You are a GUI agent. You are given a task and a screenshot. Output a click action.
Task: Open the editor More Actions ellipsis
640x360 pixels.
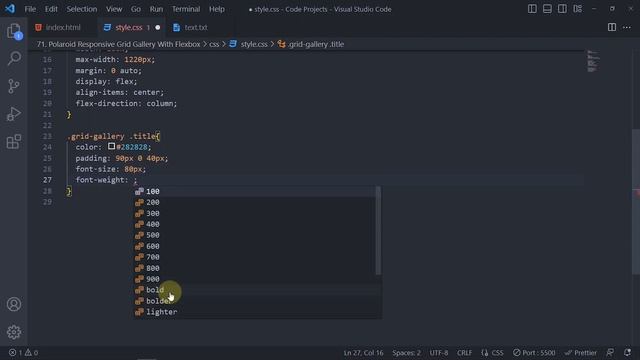tap(627, 27)
